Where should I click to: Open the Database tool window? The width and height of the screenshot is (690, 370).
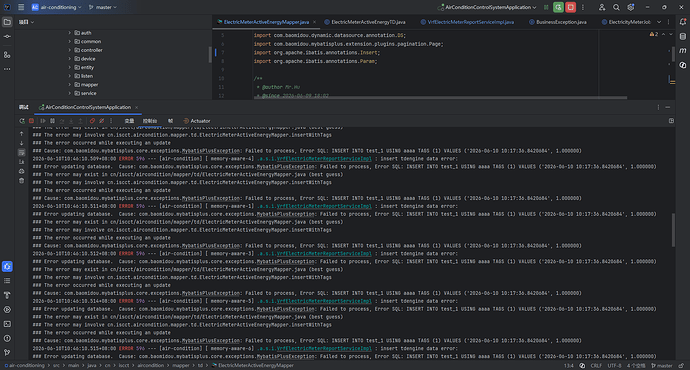pos(683,37)
